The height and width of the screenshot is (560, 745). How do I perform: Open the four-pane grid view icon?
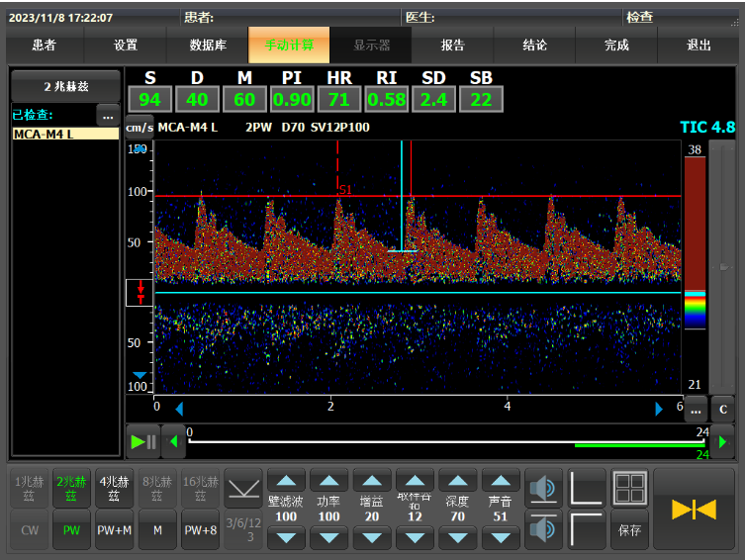(629, 488)
